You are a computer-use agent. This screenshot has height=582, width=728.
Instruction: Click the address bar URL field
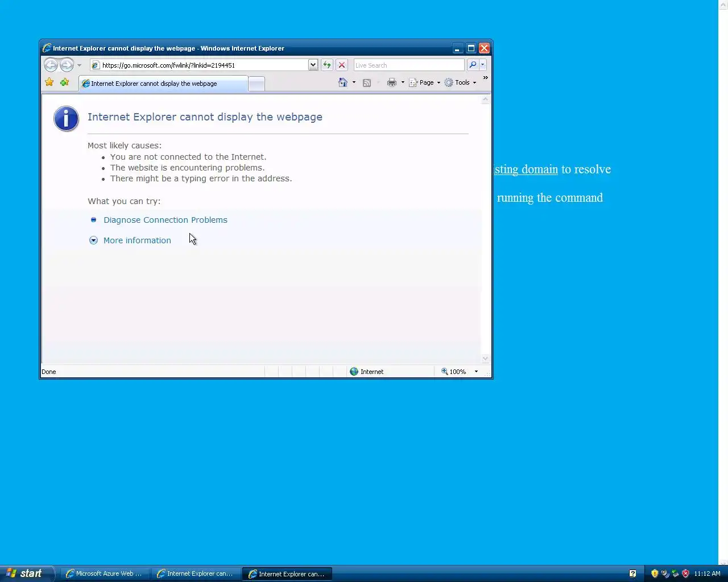click(199, 65)
